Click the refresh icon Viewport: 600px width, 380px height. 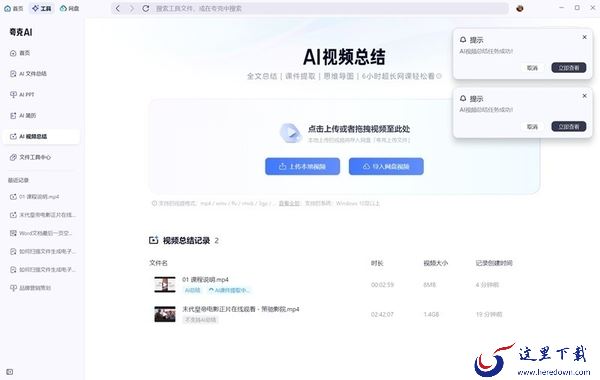146,8
